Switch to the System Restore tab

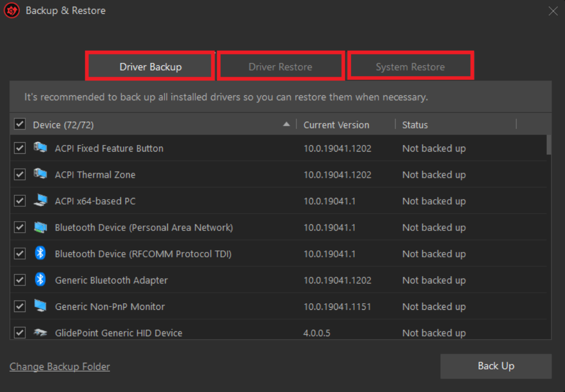coord(410,67)
